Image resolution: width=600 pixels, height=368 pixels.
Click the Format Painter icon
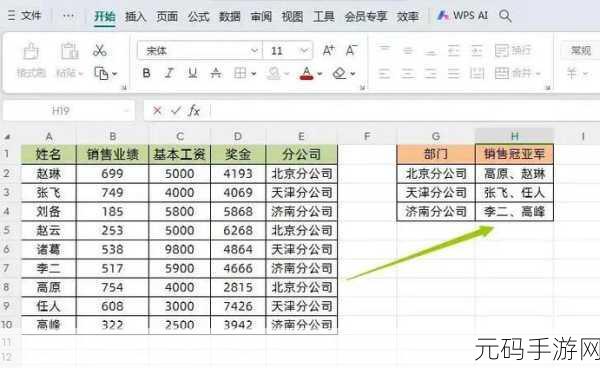(31, 50)
